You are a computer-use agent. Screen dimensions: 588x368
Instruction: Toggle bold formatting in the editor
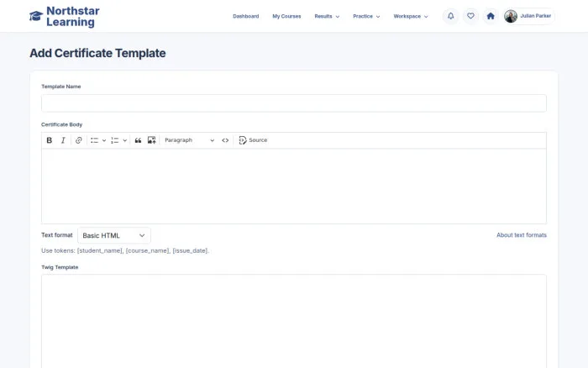pyautogui.click(x=49, y=140)
